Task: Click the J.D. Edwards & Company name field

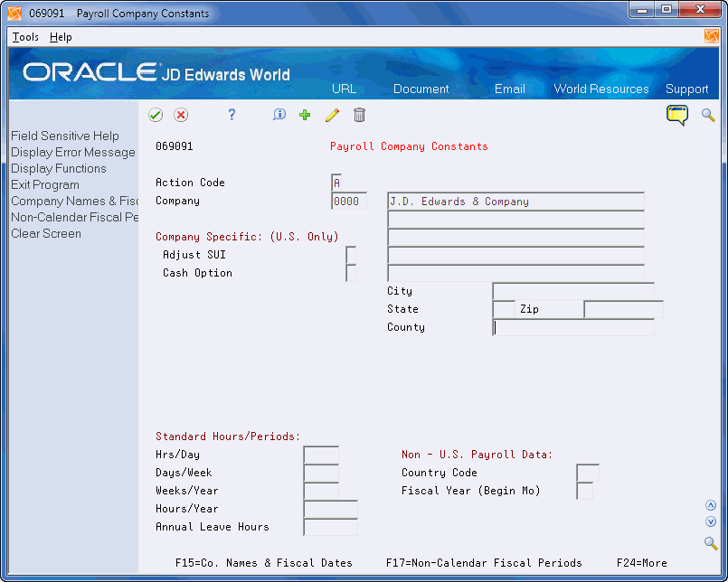Action: 515,201
